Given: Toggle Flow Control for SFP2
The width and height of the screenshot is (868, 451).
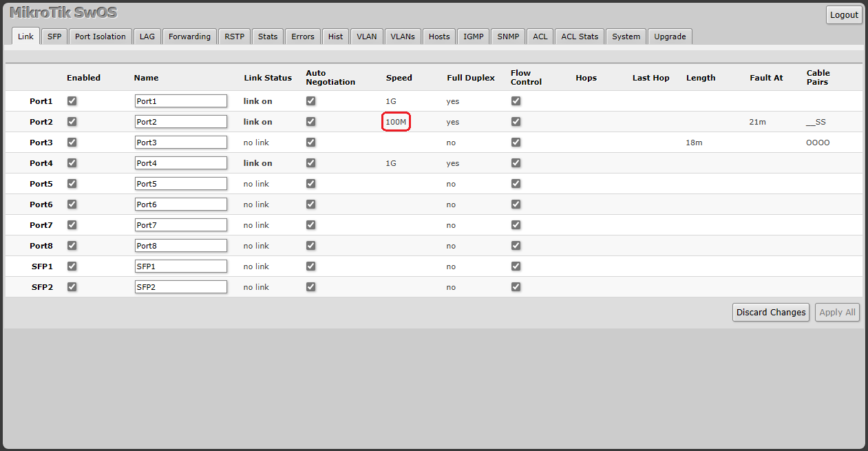Looking at the screenshot, I should point(516,287).
